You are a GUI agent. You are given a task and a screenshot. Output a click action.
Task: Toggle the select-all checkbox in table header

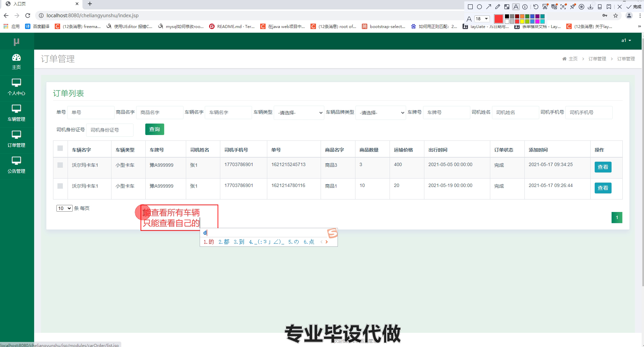(60, 148)
